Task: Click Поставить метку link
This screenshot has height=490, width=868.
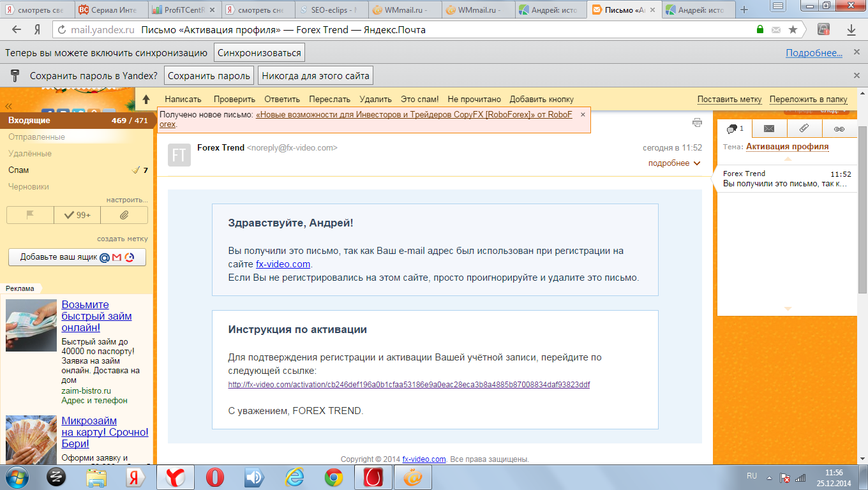Action: (730, 99)
